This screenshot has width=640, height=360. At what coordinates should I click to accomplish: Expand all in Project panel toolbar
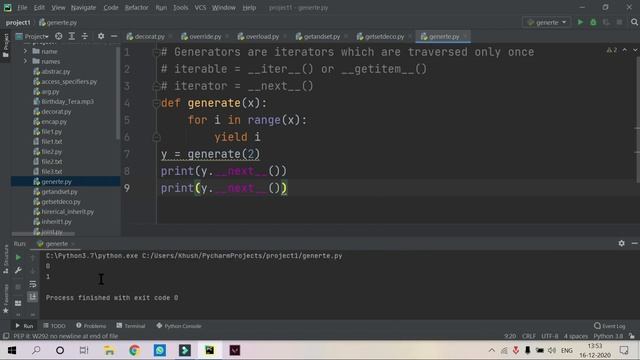coord(72,36)
